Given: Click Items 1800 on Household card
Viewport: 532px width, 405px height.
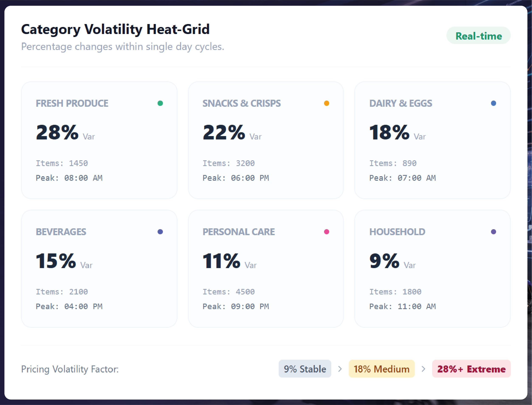Looking at the screenshot, I should click(x=395, y=292).
